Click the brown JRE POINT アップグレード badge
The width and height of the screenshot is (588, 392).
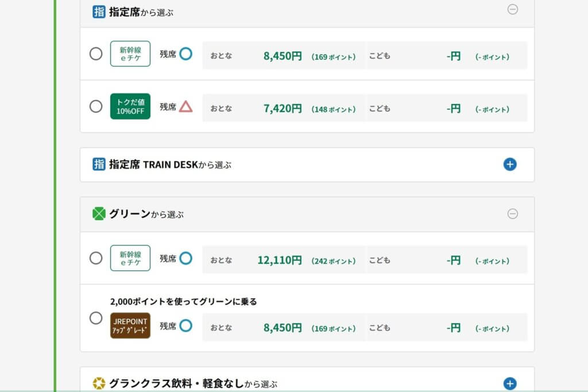130,325
